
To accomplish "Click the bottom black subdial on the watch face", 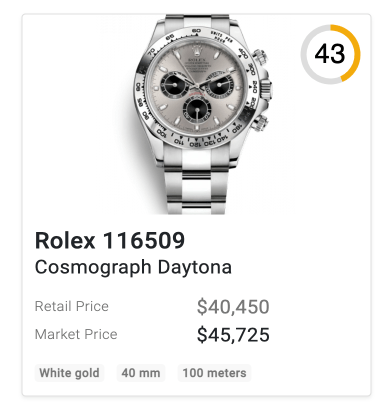I will (197, 109).
